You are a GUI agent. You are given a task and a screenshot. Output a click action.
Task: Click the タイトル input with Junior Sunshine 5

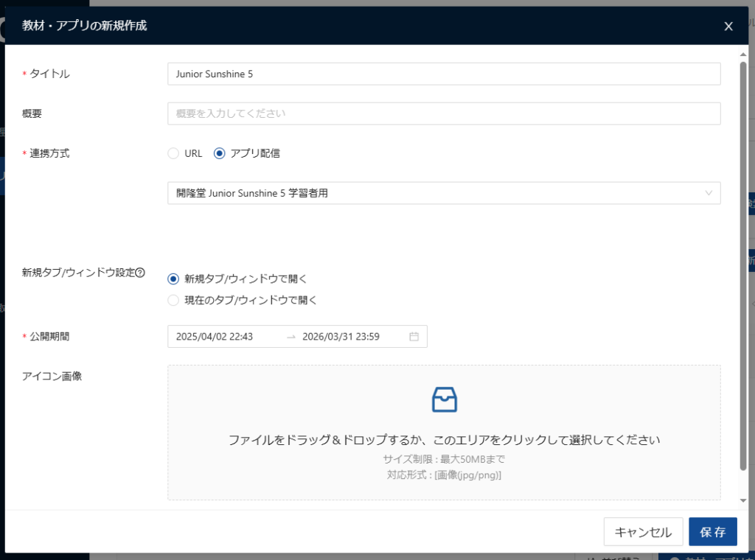click(x=444, y=74)
